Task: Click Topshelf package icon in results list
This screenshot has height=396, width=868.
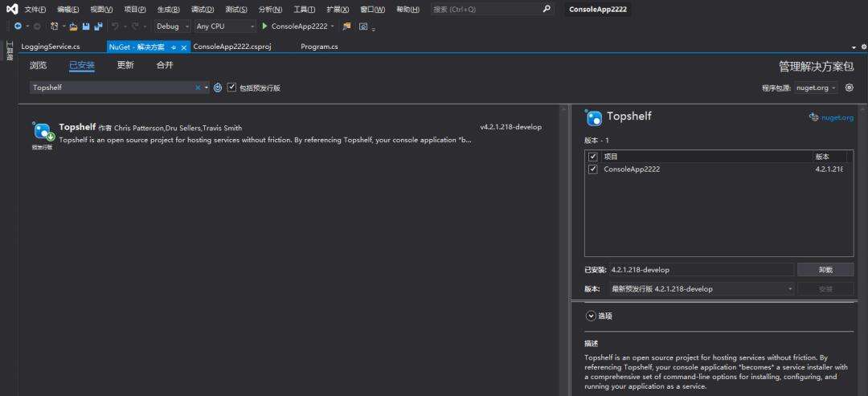Action: (x=43, y=131)
